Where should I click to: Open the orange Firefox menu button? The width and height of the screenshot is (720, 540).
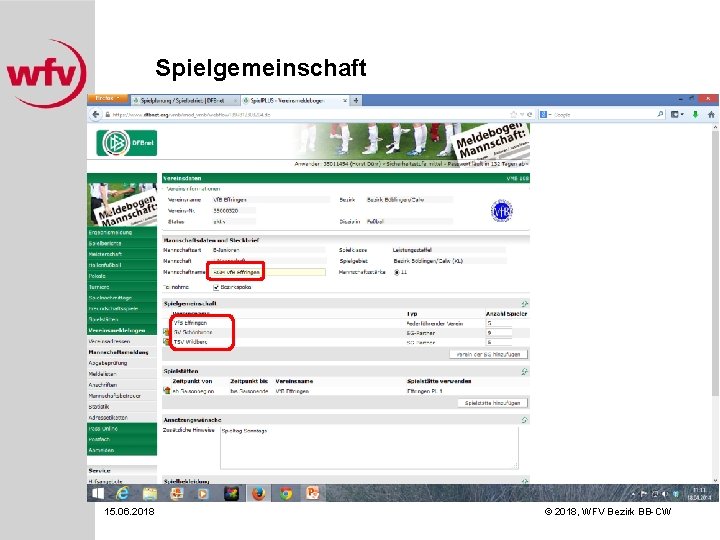[x=108, y=98]
